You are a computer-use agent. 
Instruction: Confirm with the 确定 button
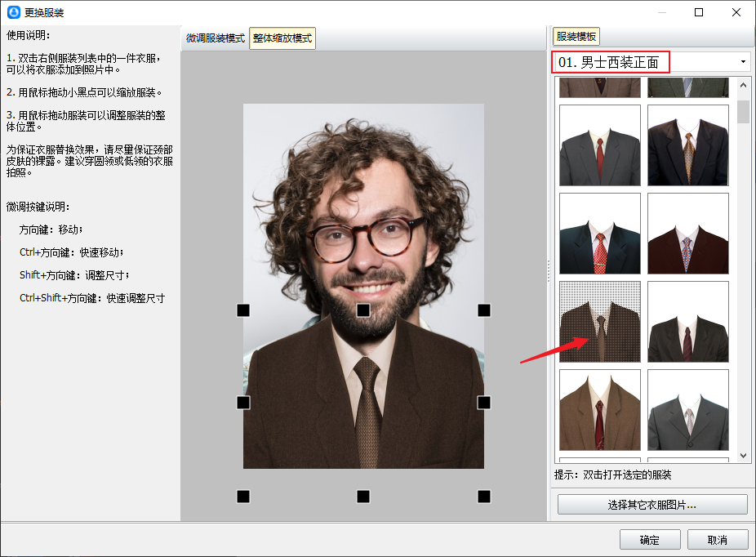pyautogui.click(x=649, y=540)
